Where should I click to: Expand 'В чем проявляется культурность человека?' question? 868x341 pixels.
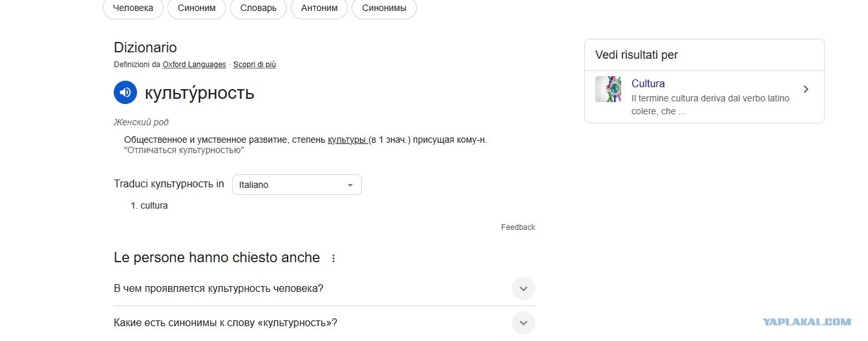(x=524, y=289)
